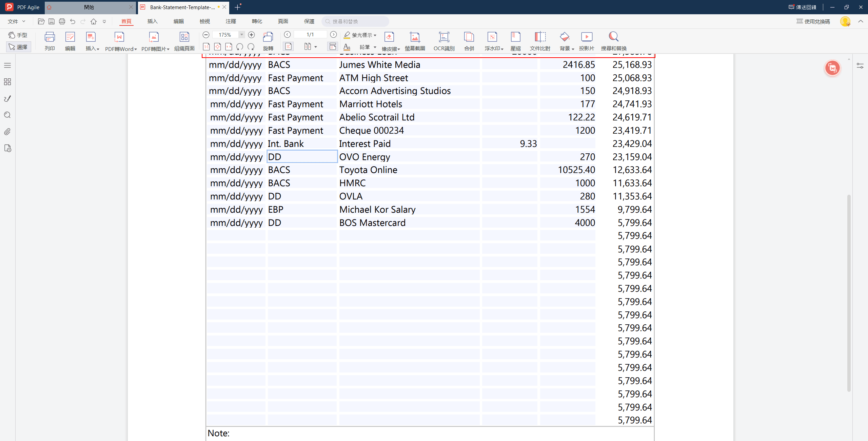Go to the previous page arrow
Screen dimensions: 868x441
287,34
